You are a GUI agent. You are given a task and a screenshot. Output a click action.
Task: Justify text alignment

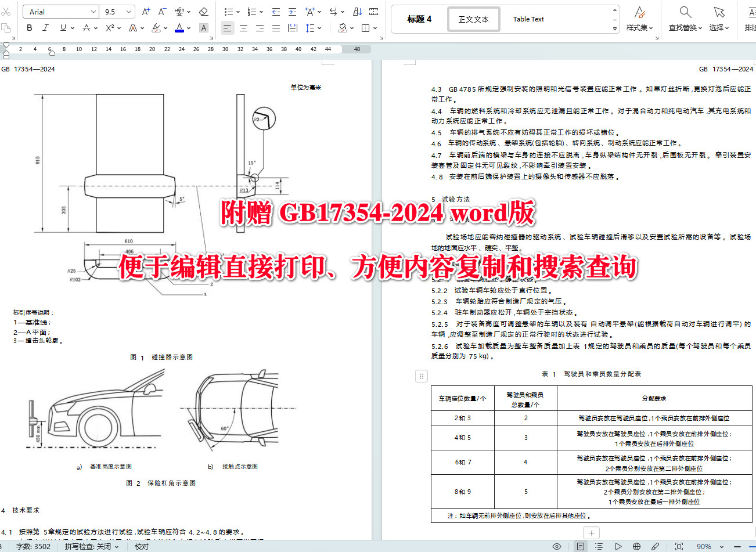[x=276, y=28]
